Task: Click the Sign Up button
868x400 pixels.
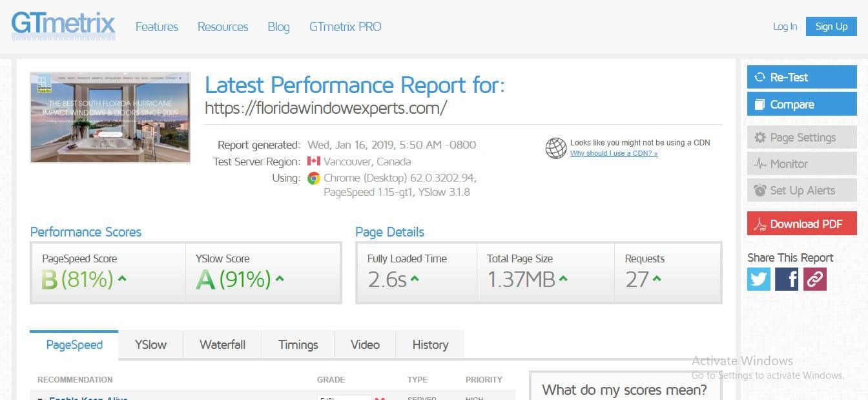Action: pyautogui.click(x=831, y=26)
